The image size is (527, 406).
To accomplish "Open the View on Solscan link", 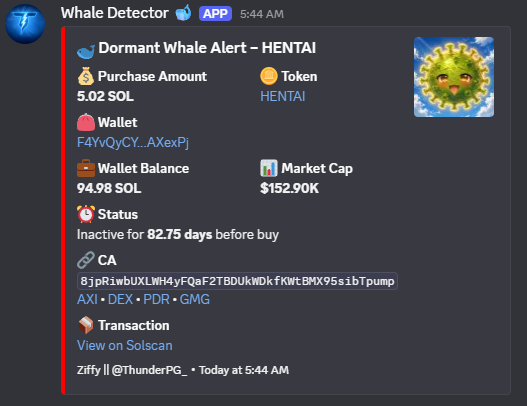I will point(125,346).
